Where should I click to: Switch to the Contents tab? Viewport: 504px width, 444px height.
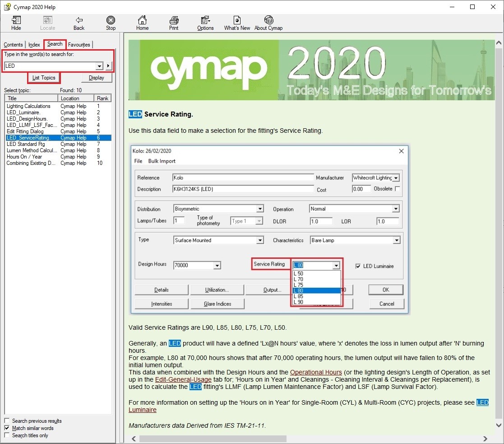[x=13, y=44]
